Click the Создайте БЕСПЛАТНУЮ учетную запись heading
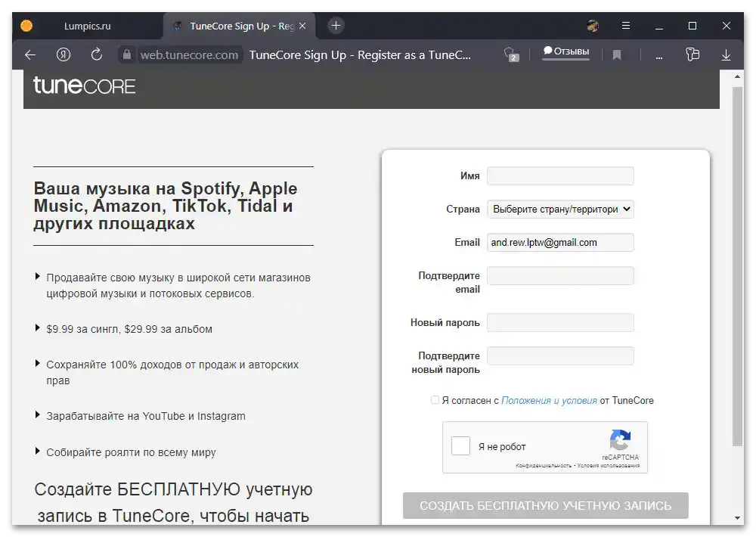The height and width of the screenshot is (537, 756). click(x=173, y=502)
